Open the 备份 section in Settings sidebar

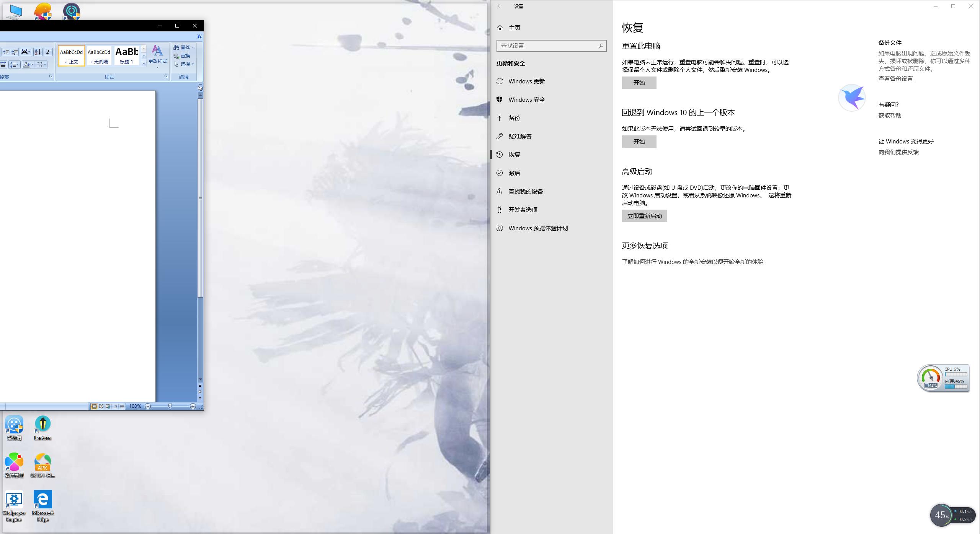coord(514,118)
